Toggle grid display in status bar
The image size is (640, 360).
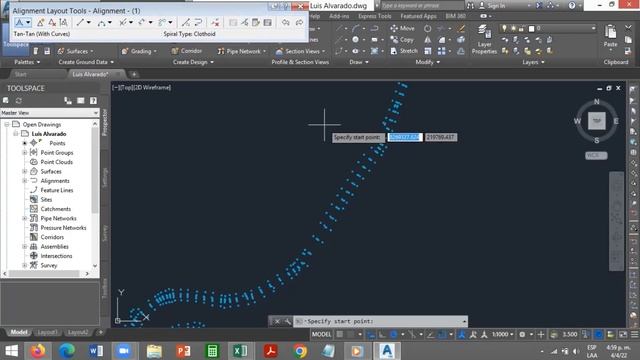pyautogui.click(x=340, y=334)
